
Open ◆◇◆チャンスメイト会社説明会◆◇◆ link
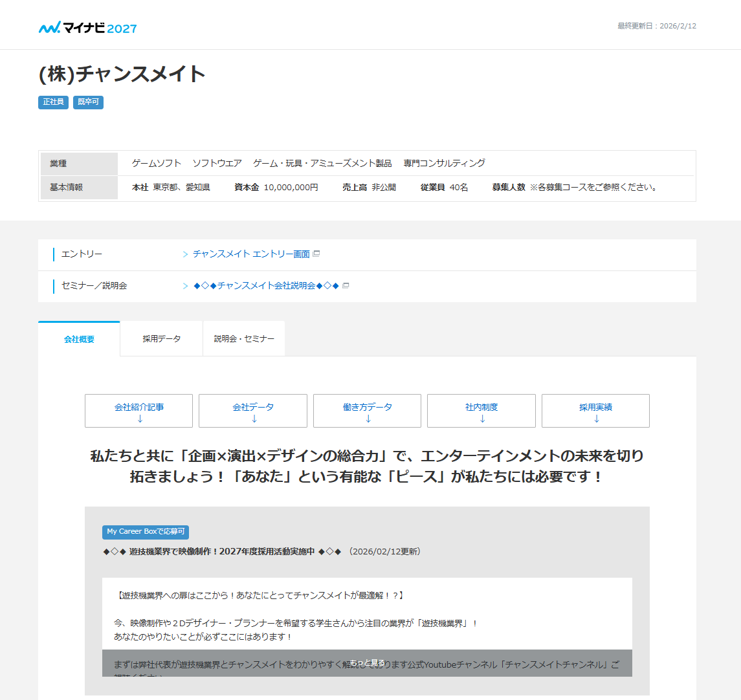[267, 286]
